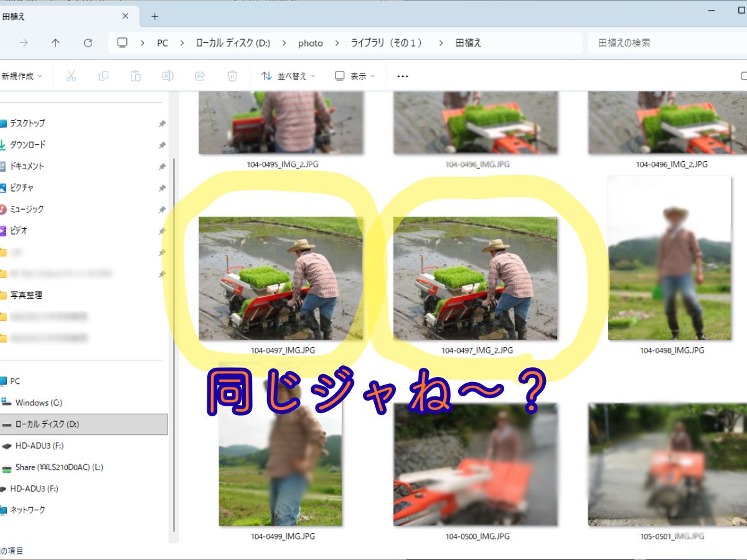Select thumbnail 104-0497_IMG_2.JPG
Viewport: 747px width, 560px height.
(476, 278)
